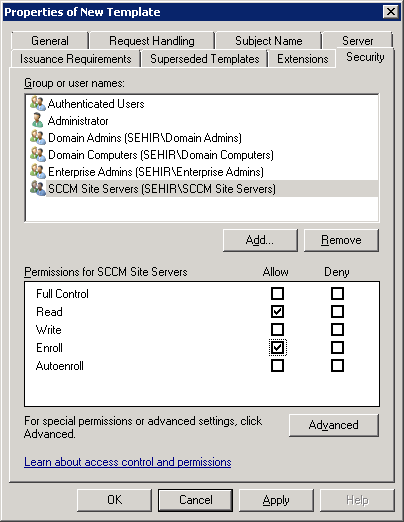Remove the selected group

point(341,240)
